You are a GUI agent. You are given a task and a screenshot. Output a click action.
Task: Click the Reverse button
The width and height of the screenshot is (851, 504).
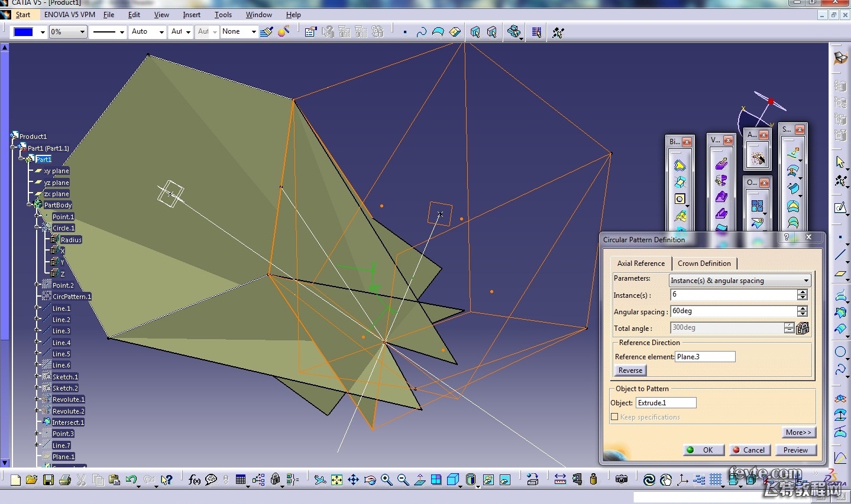[630, 370]
